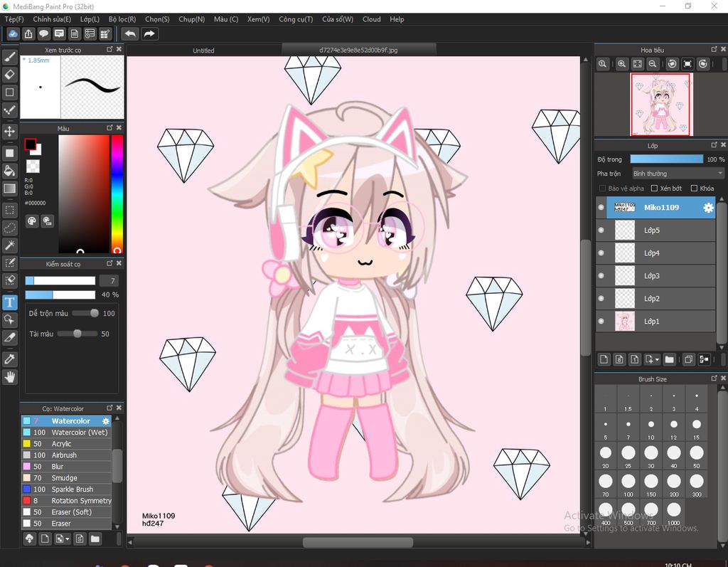Adjust the Độ trong opacity slider
This screenshot has width=728, height=567.
666,159
